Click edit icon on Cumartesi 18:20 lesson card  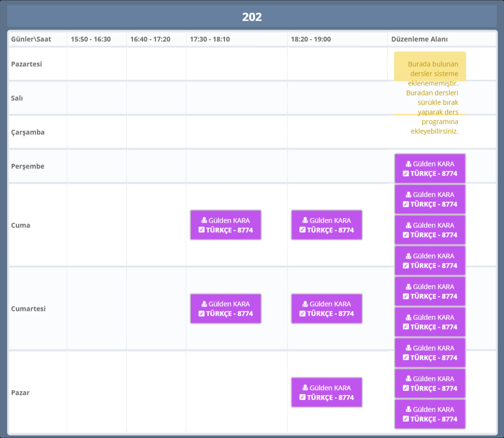point(302,313)
